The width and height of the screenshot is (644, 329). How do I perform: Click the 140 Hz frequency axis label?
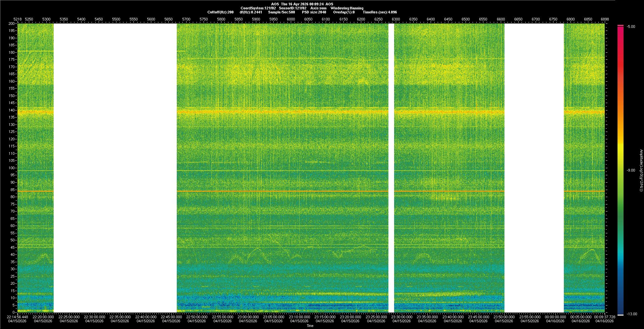tap(12, 110)
